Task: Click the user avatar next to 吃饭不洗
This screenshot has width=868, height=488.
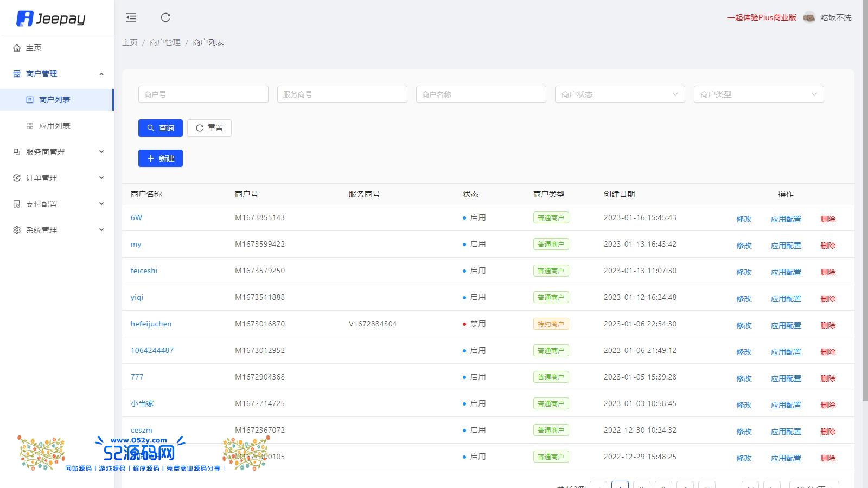Action: 809,17
